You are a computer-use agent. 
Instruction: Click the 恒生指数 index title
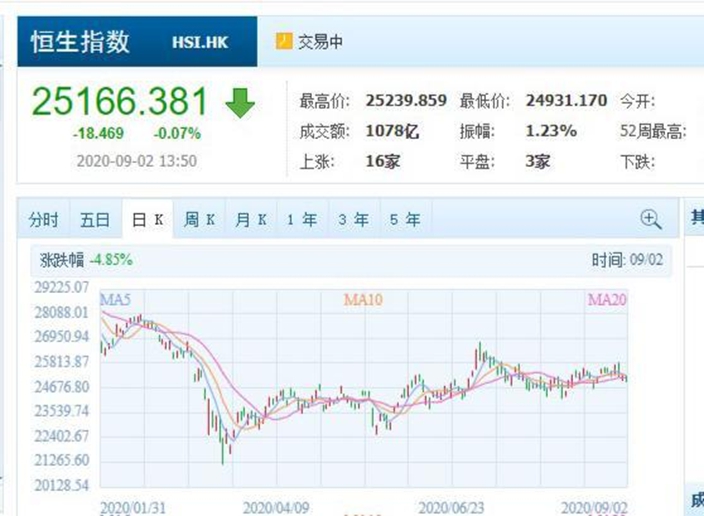80,42
